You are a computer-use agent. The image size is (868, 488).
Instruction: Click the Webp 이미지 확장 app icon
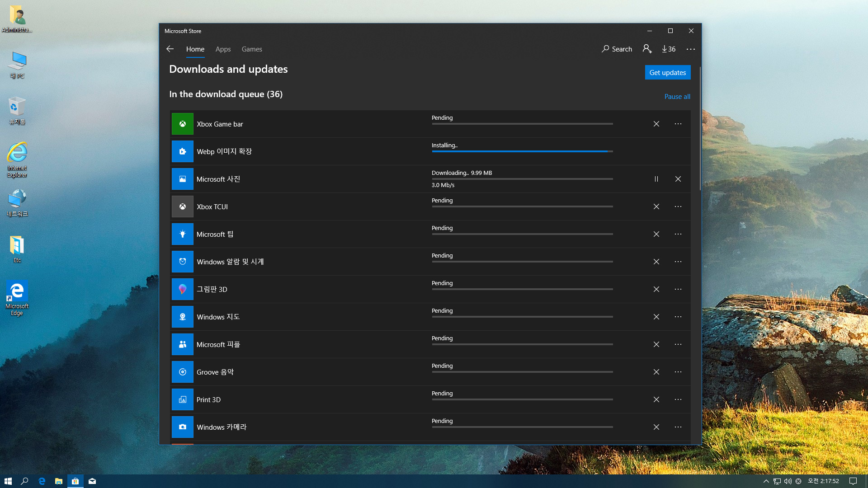182,151
